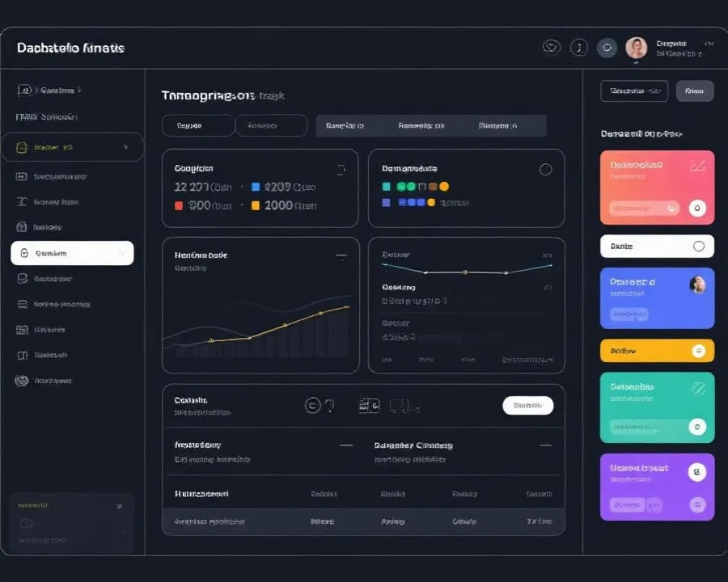Screen dimensions: 728x582
Task: Select the radio circle on the white right-panel card
Action: [x=699, y=247]
